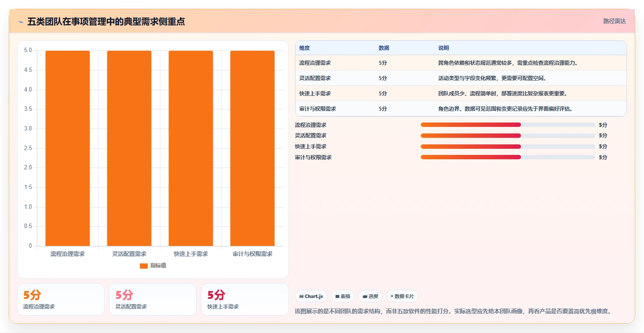Image resolution: width=644 pixels, height=333 pixels.
Task: Click 5分 value after 审计与权限需求 progress bar
Action: (x=603, y=158)
